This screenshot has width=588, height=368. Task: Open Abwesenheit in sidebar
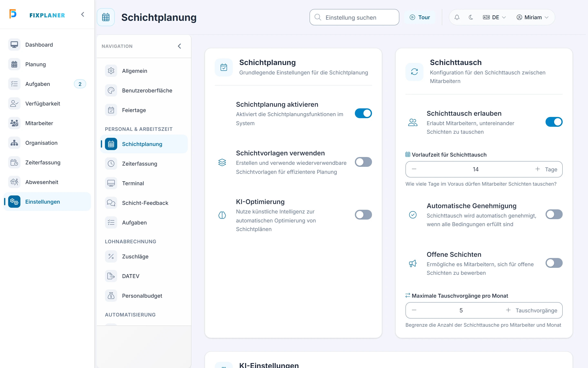(x=47, y=182)
